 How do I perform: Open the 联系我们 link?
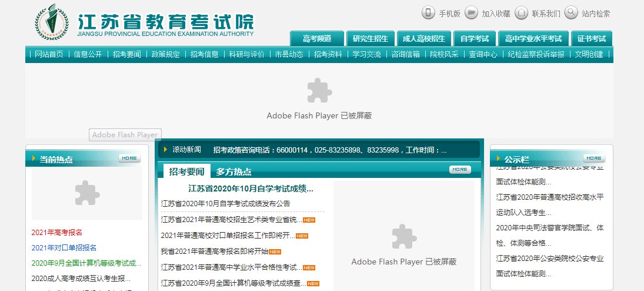point(546,14)
